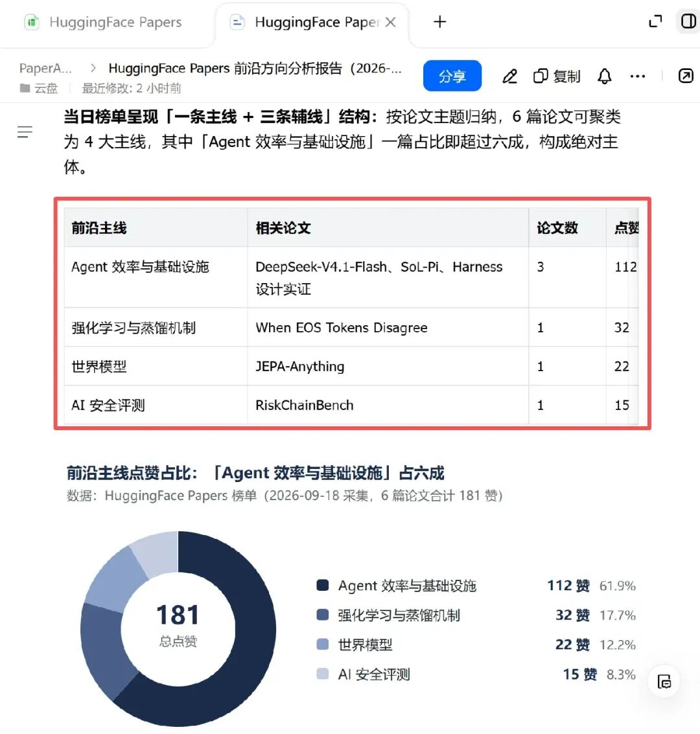
Task: Click the Agent 效率与基础设施 legend color swatch
Action: 323,585
